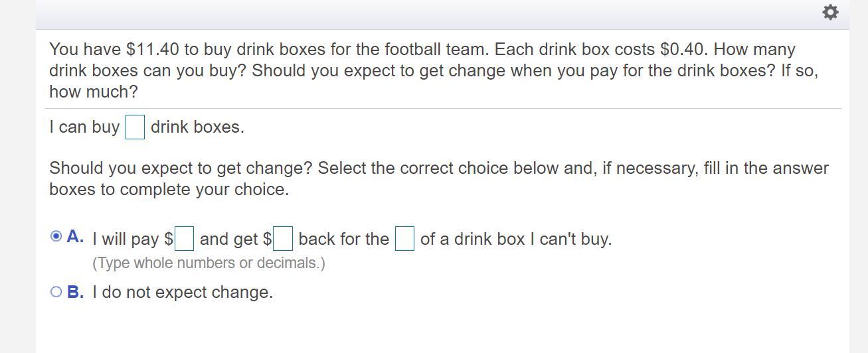This screenshot has width=868, height=353.
Task: Click the answer box after "I can buy"
Action: pos(135,127)
